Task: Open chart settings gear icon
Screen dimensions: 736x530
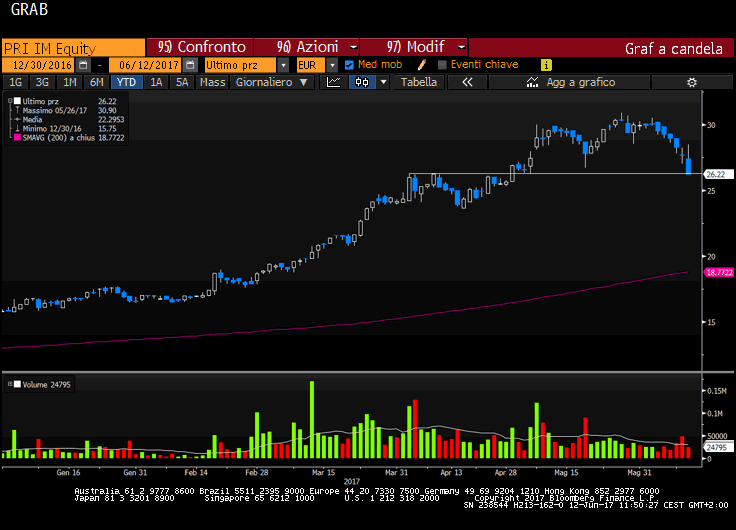Action: 691,82
